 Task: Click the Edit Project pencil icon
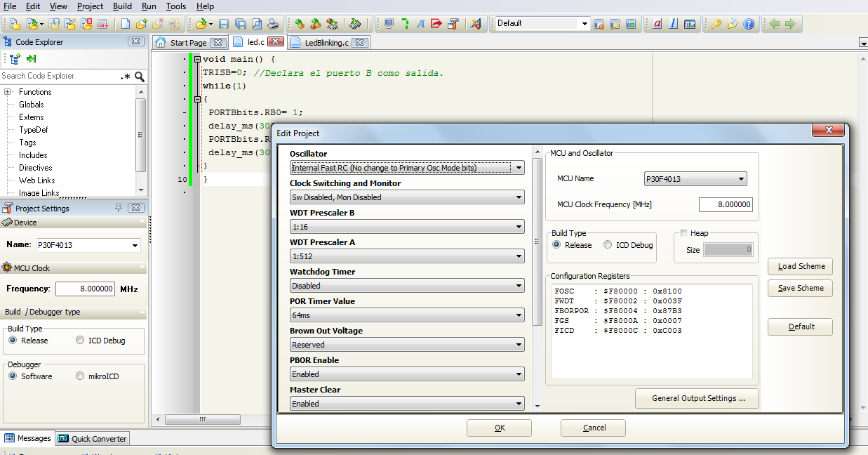[x=70, y=24]
